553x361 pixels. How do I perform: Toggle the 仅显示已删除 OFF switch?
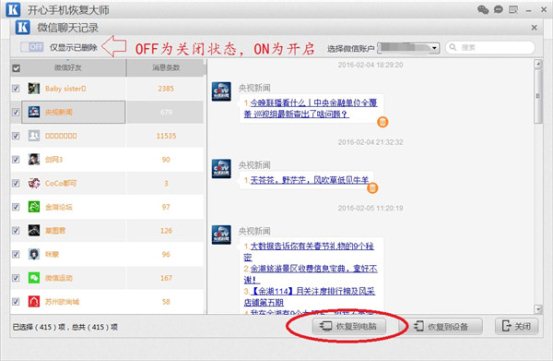pos(32,47)
